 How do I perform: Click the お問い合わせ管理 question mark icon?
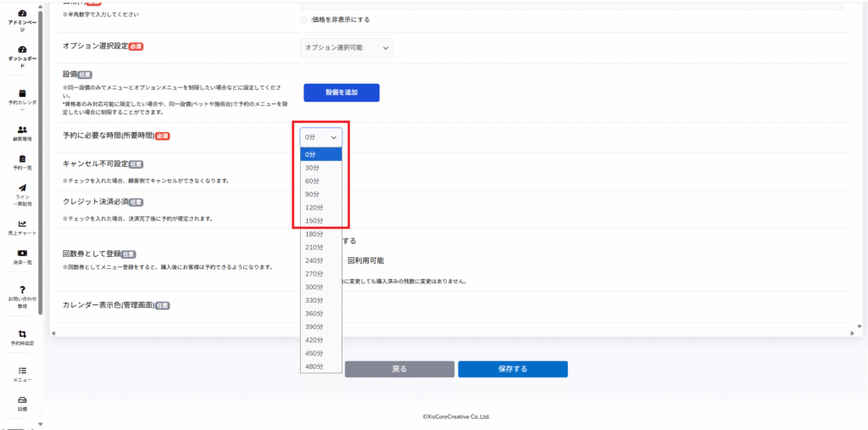[22, 290]
